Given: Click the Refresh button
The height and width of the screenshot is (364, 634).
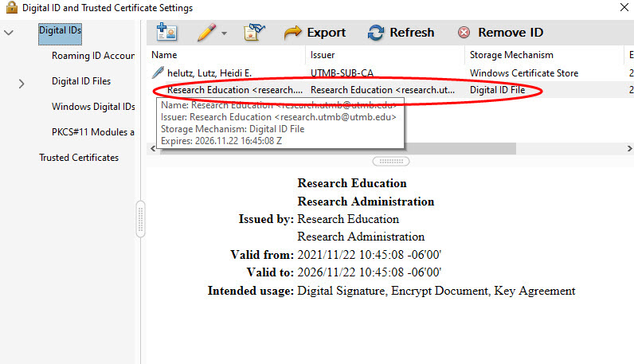Looking at the screenshot, I should 401,33.
